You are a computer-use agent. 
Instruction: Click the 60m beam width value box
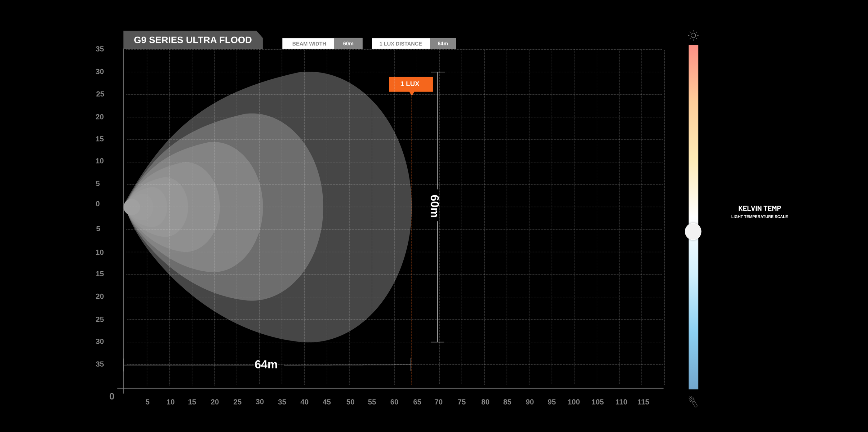(348, 43)
